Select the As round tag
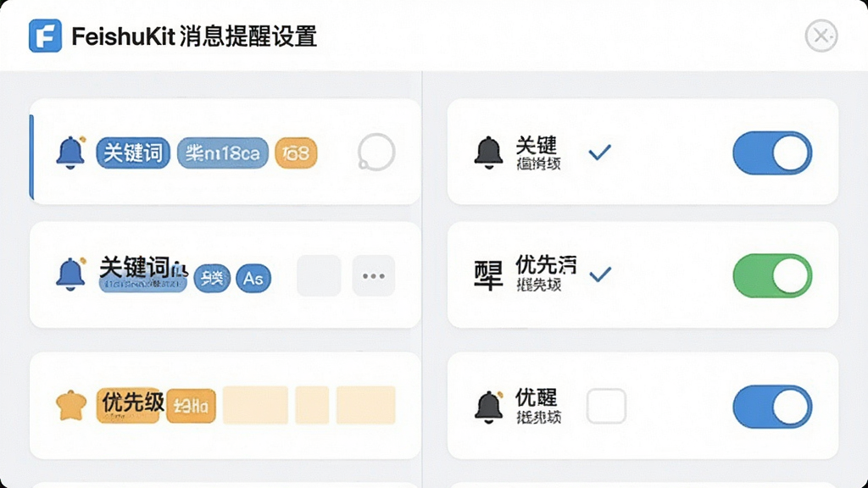 point(253,278)
